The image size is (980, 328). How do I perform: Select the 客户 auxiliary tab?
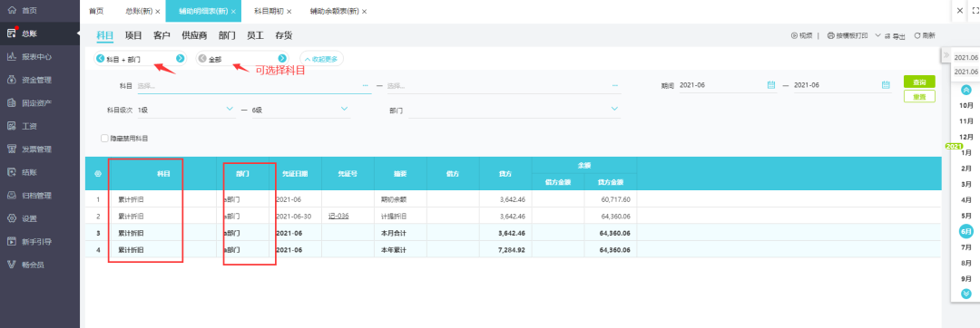[162, 35]
